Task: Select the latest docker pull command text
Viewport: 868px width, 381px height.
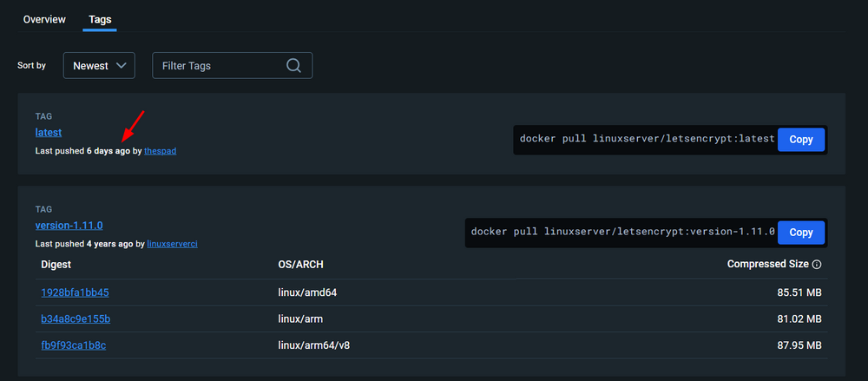Action: tap(648, 139)
